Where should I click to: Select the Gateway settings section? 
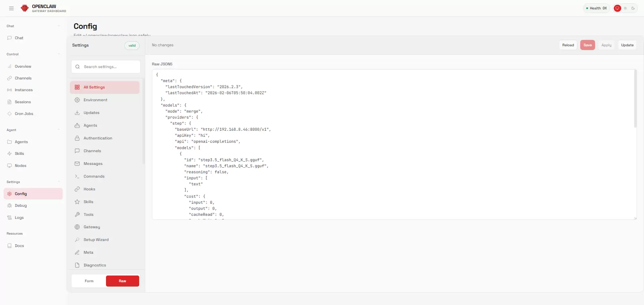click(x=92, y=227)
